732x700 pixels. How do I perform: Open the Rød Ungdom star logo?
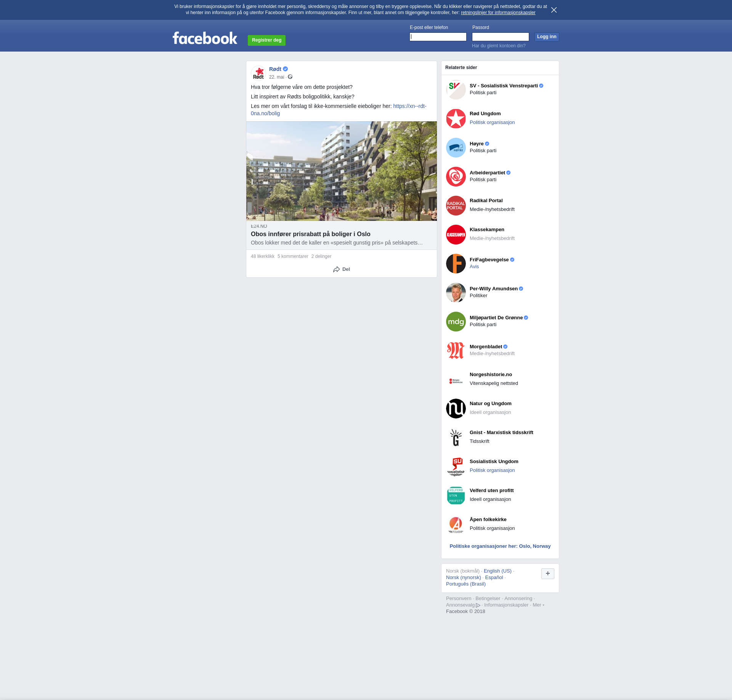456,119
